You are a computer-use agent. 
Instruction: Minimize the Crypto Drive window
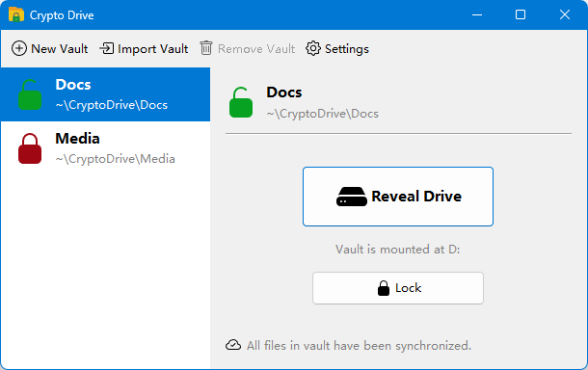point(477,14)
